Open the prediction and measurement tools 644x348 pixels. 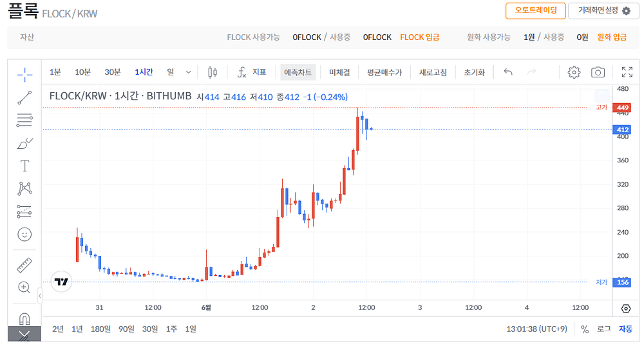point(24,211)
